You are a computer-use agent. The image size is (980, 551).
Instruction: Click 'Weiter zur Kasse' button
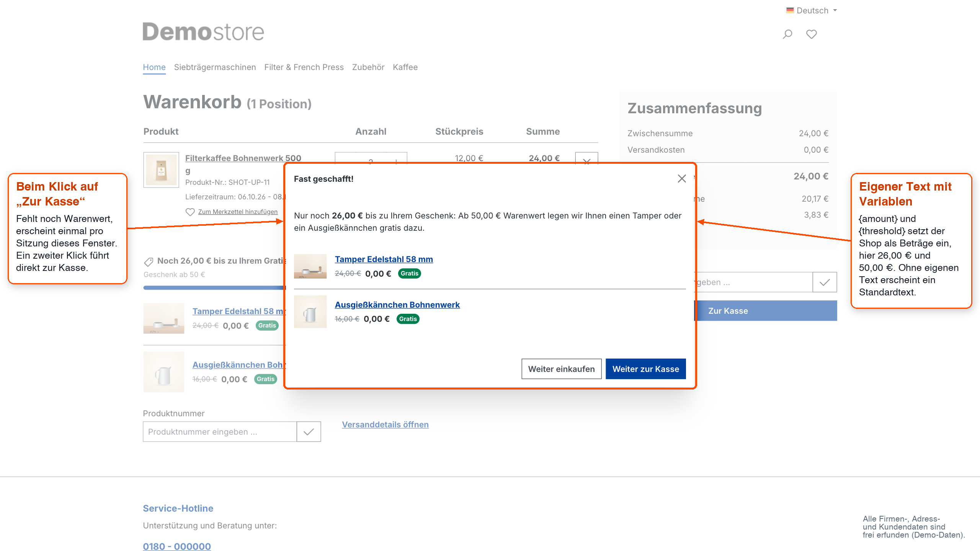click(x=645, y=369)
